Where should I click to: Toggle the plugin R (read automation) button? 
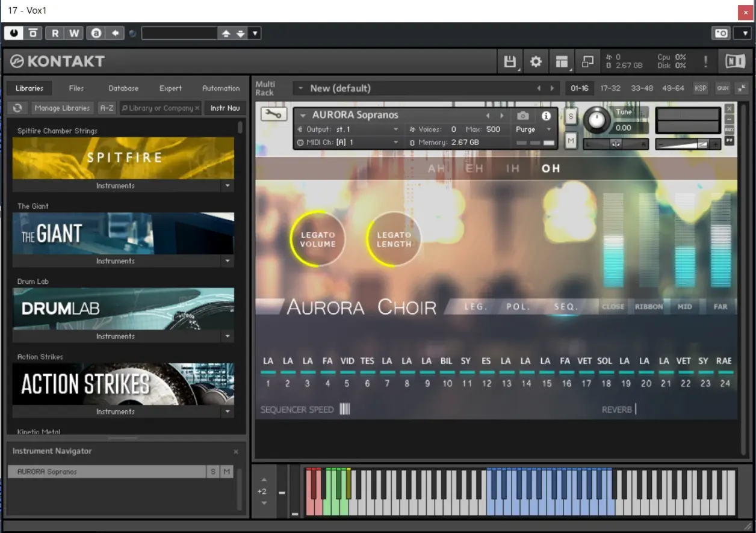click(55, 34)
